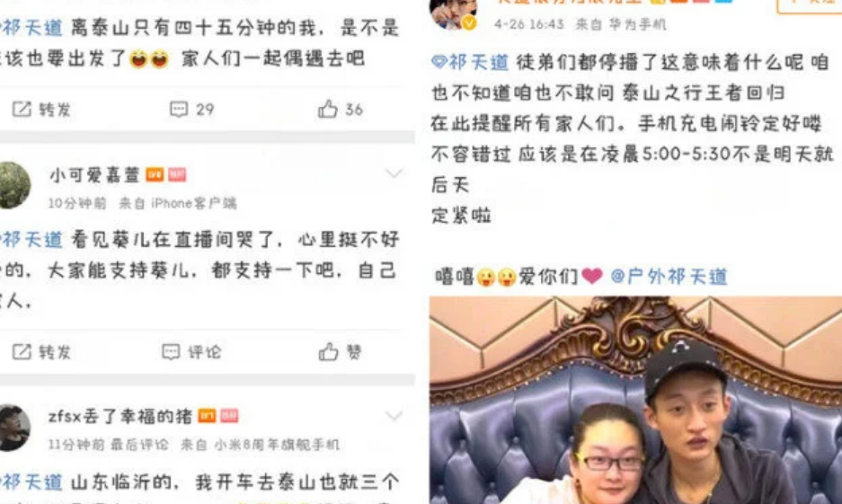842x504 pixels.
Task: Expand options chevron on 小可爱嘉萱's post
Action: 394,173
